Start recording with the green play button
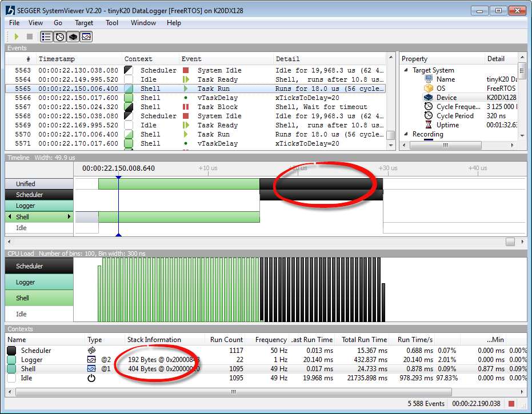 click(x=17, y=37)
